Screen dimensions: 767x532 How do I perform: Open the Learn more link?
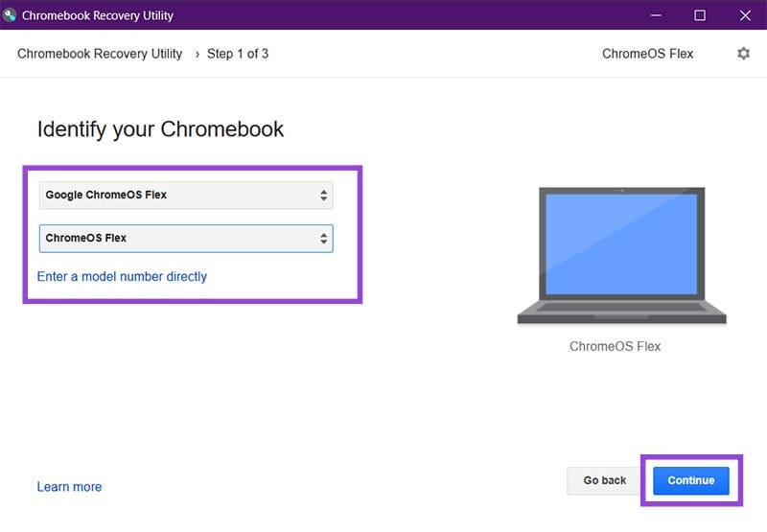(69, 487)
